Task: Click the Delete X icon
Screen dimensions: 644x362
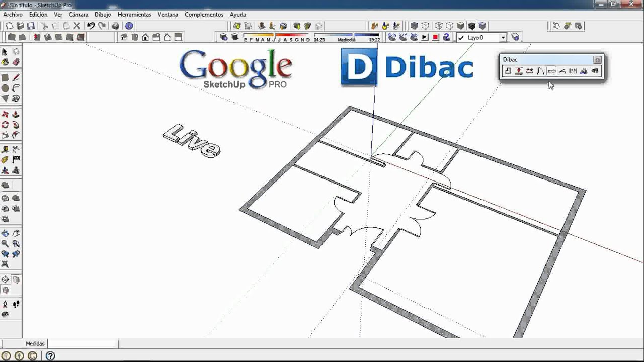Action: coord(77,26)
